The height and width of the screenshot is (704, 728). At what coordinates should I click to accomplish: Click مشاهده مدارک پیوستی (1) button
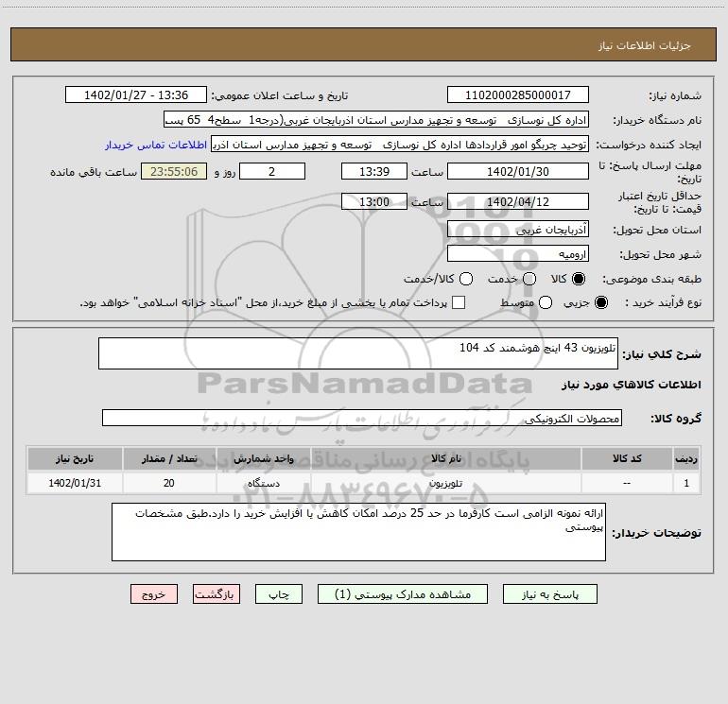click(403, 594)
